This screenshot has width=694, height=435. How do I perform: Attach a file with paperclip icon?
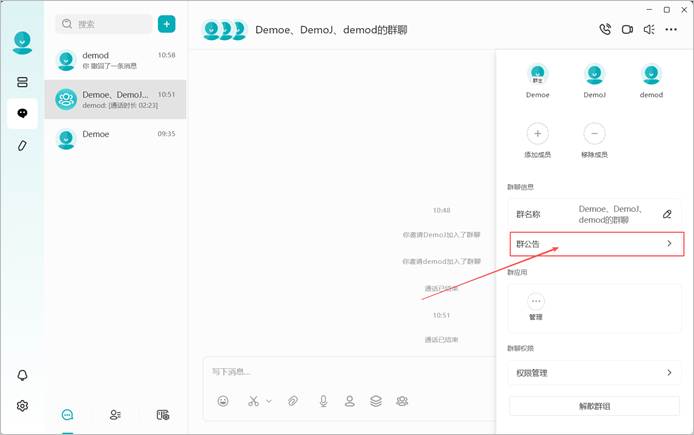pyautogui.click(x=293, y=401)
